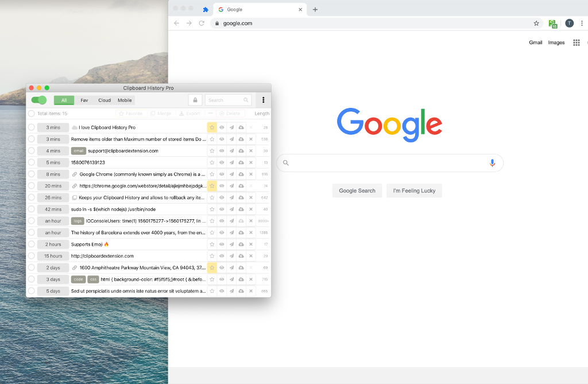Favorite the 'Sed ut perspiciatis' item
Viewport: 588px width, 384px height.
pyautogui.click(x=212, y=291)
